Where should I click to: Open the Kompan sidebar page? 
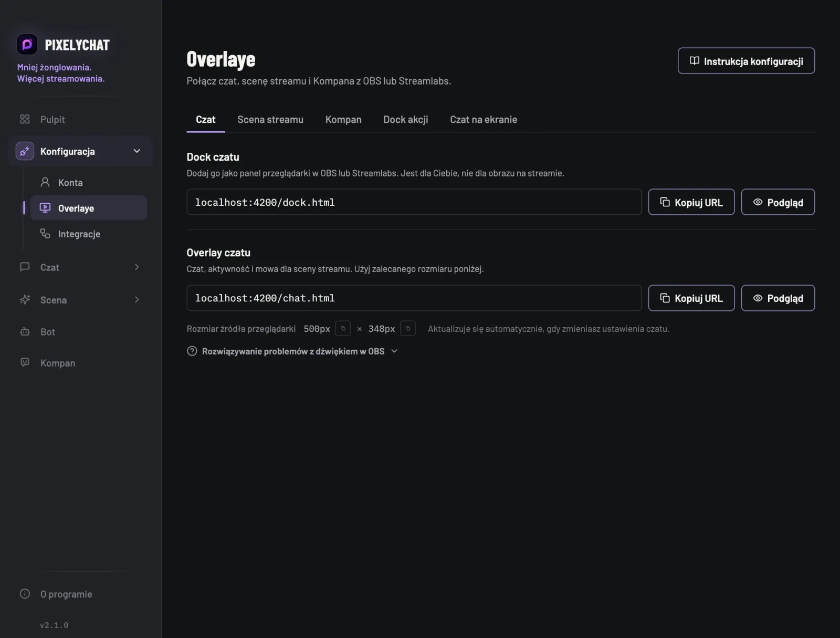(x=80, y=363)
